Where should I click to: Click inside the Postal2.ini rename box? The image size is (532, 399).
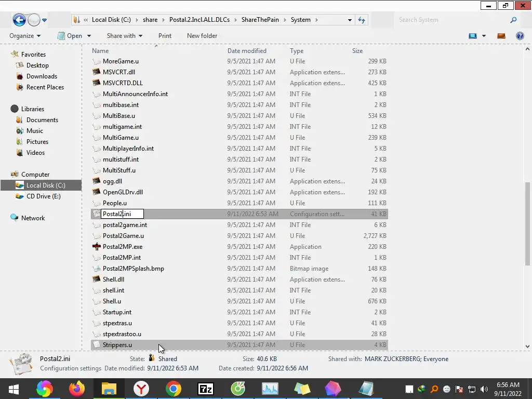122,214
